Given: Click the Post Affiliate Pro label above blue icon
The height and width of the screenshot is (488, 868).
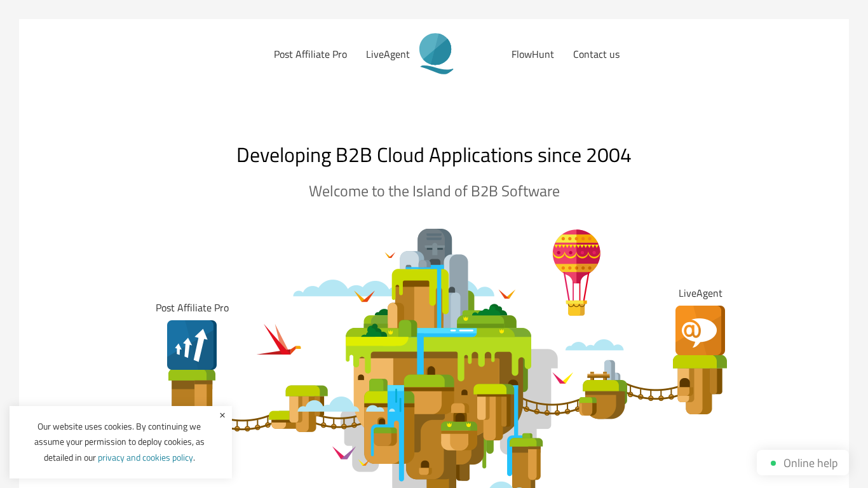Looking at the screenshot, I should click(192, 308).
